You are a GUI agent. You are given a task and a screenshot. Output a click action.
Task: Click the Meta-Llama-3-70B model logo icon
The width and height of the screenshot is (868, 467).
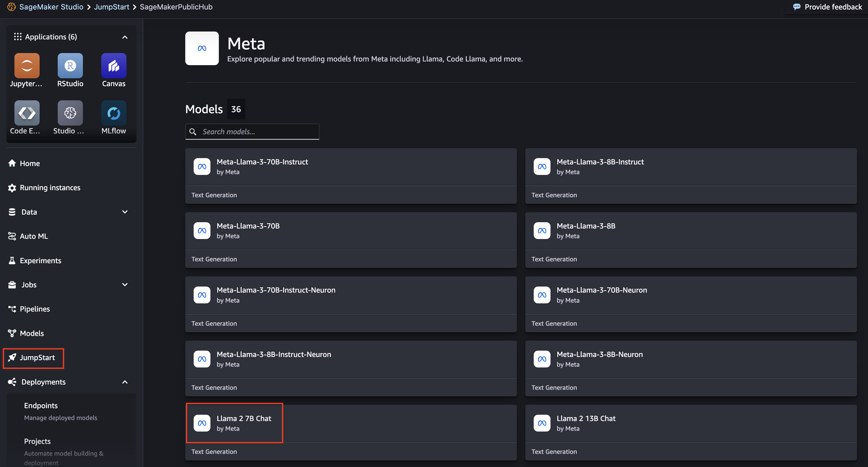pyautogui.click(x=202, y=231)
